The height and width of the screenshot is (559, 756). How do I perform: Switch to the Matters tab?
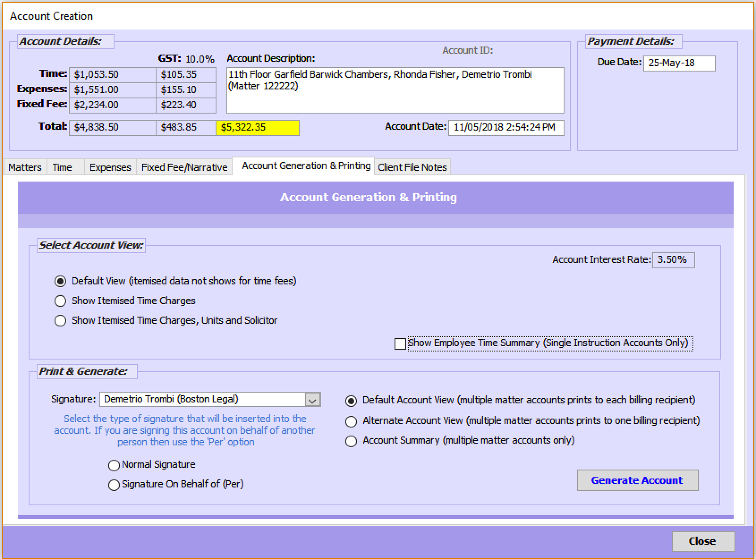point(25,167)
